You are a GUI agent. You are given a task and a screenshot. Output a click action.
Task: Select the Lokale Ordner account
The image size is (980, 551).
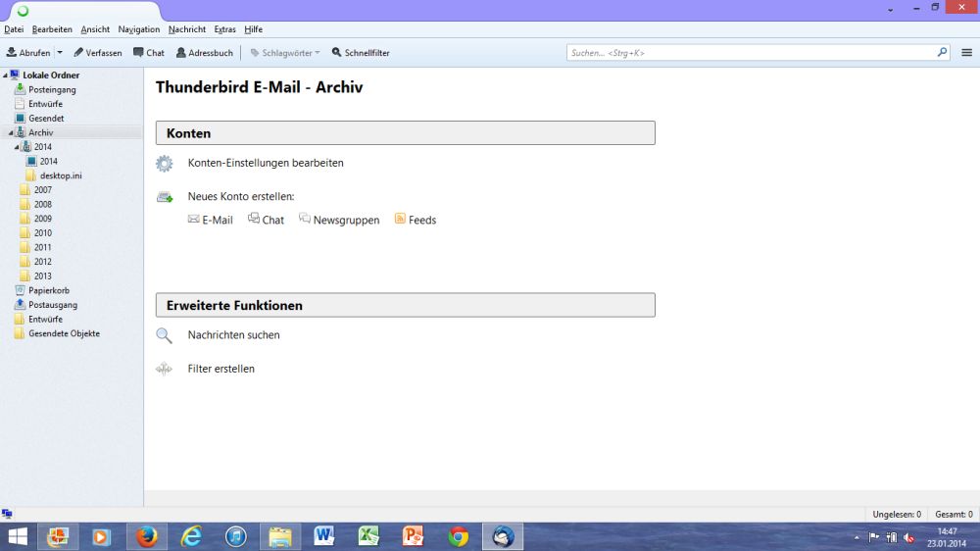pos(51,75)
